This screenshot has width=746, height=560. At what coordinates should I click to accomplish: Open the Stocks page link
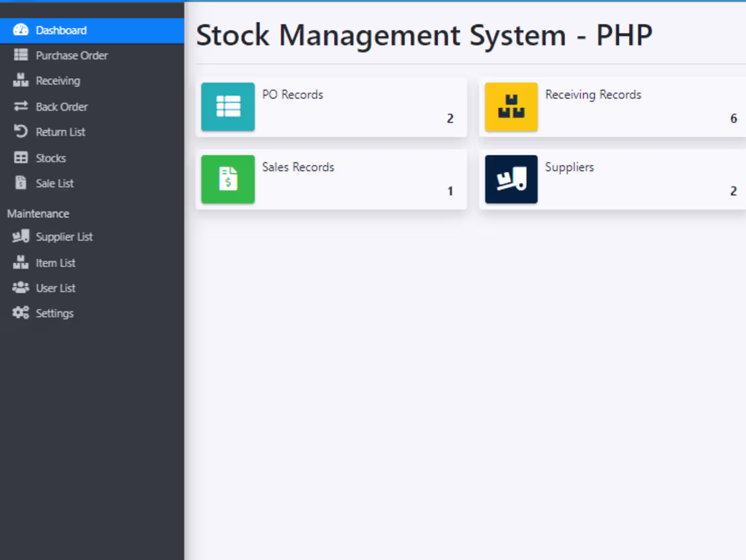coord(51,158)
